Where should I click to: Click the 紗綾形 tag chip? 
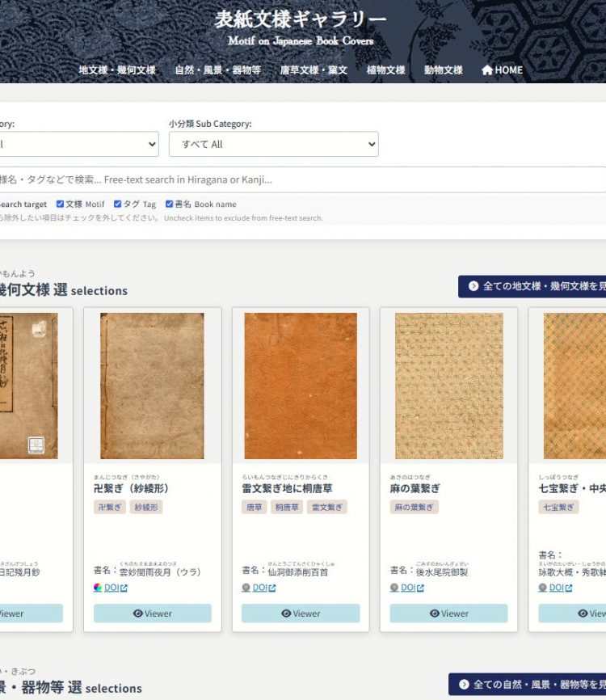[x=146, y=507]
